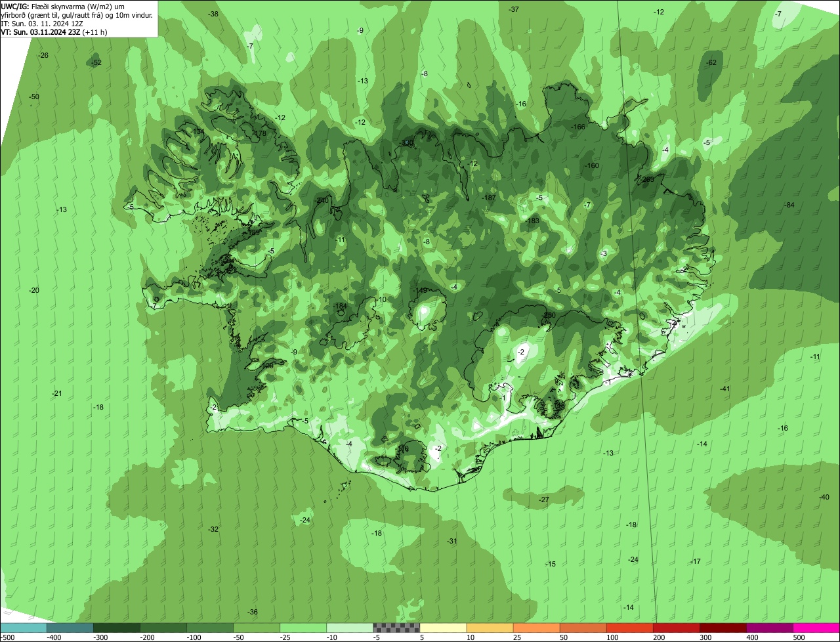This screenshot has width=840, height=642.
Task: Select the -100 to -50 legend color block
Action: 210,628
